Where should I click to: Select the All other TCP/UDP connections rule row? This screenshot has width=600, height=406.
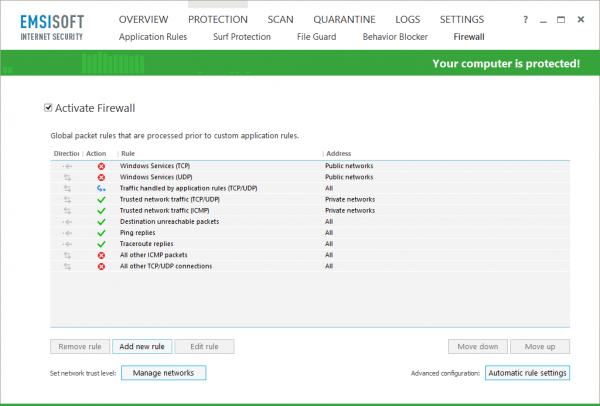(310, 266)
